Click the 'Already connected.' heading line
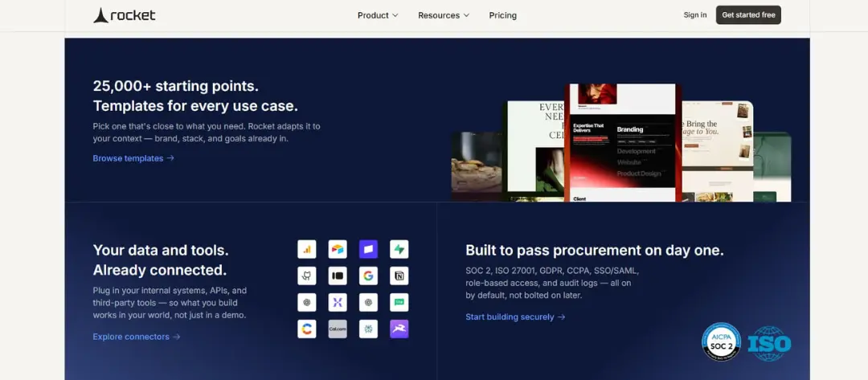The width and height of the screenshot is (868, 380). pos(160,270)
